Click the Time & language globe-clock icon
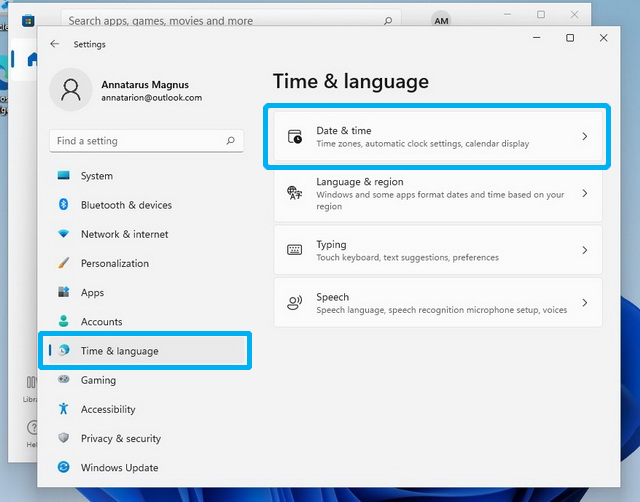 coord(63,350)
